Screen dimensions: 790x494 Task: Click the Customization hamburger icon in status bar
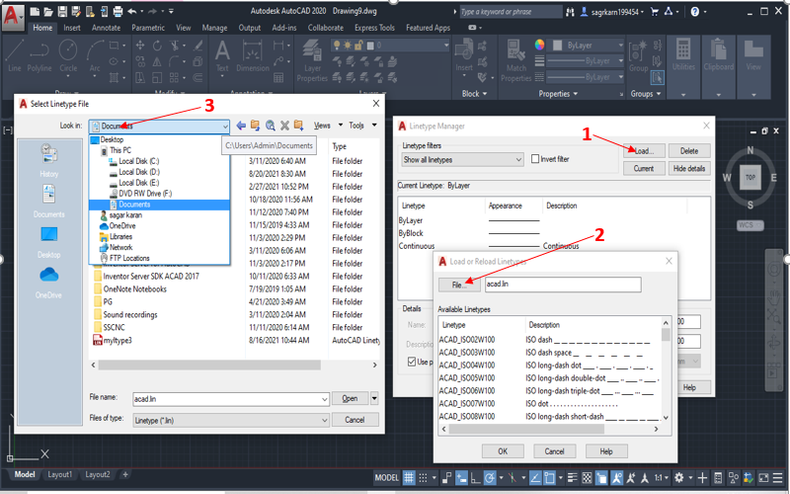[x=778, y=477]
